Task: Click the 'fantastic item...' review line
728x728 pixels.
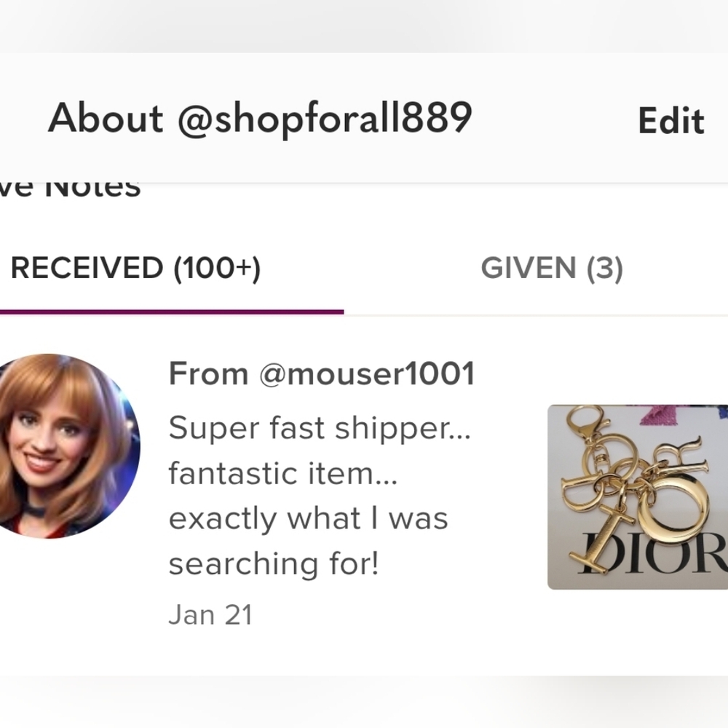Action: (282, 473)
